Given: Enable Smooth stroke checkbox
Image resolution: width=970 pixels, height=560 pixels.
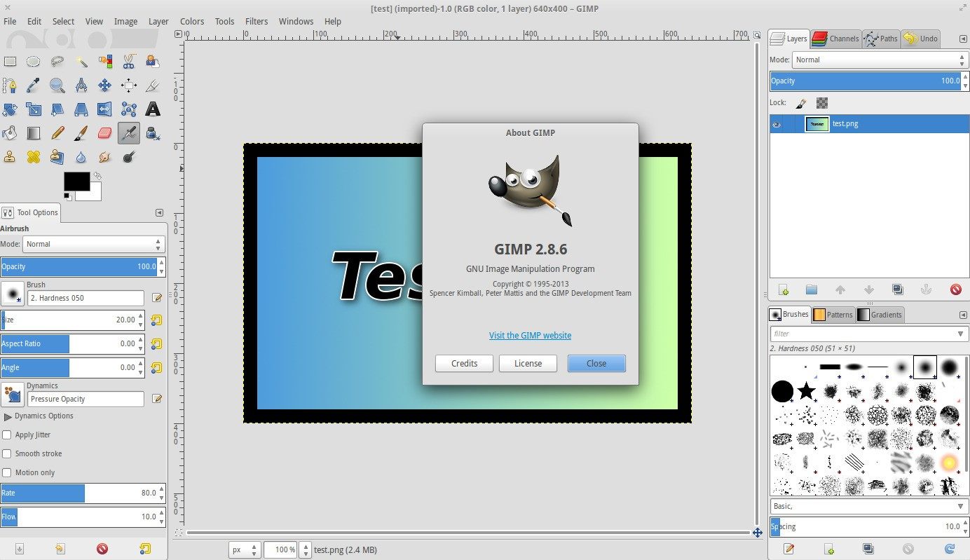Looking at the screenshot, I should [7, 453].
